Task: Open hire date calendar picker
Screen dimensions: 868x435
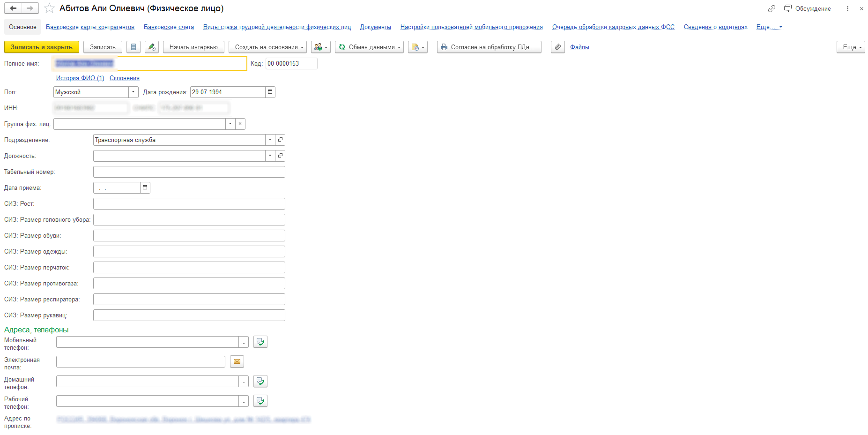Action: pos(145,187)
